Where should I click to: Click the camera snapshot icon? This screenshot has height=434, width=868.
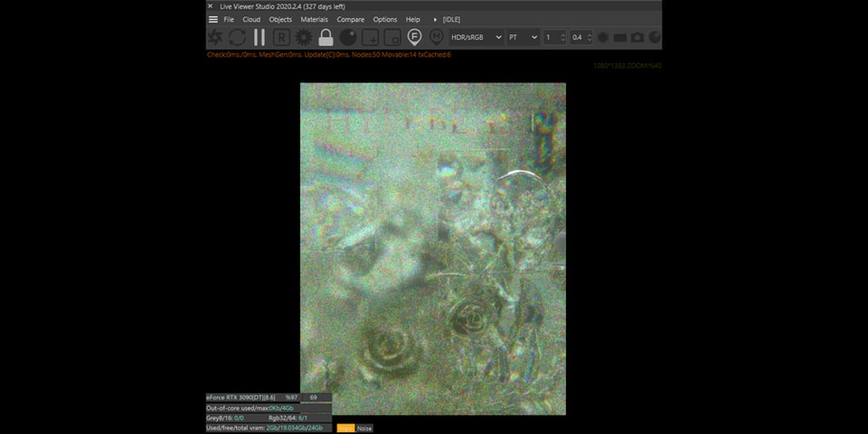pos(637,37)
